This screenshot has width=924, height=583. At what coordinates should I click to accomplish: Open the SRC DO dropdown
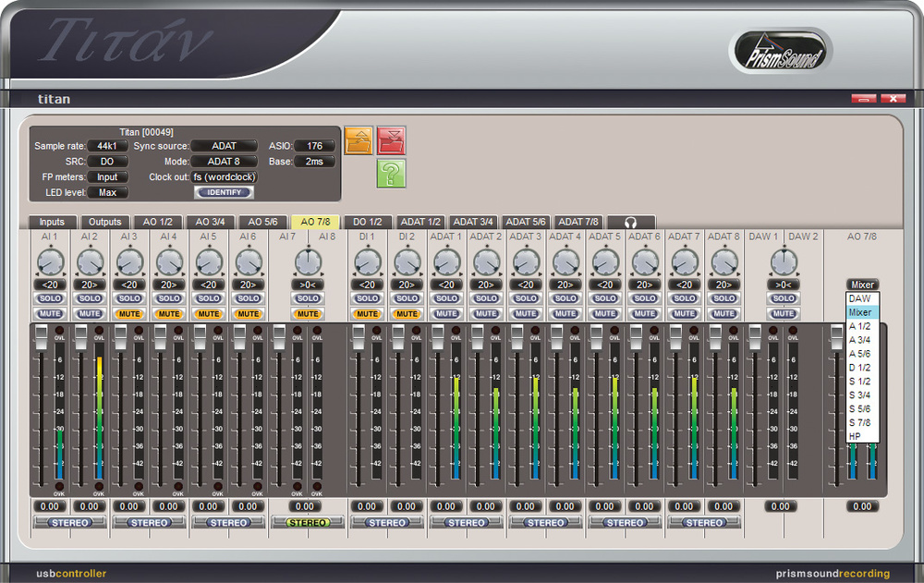click(107, 161)
